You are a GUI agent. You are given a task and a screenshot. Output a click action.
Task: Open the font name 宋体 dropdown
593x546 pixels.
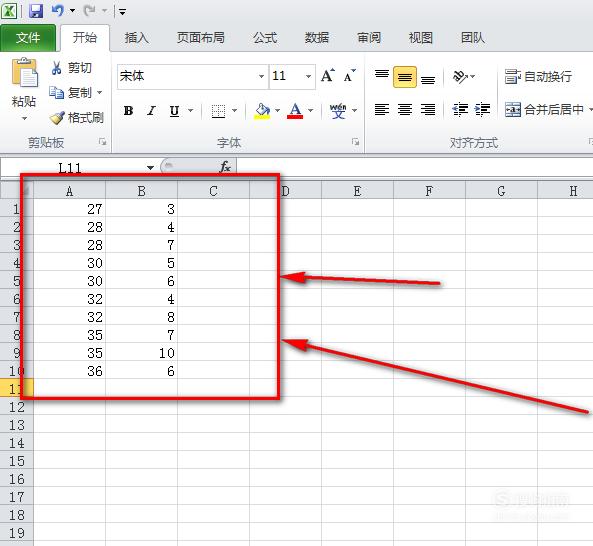click(261, 76)
